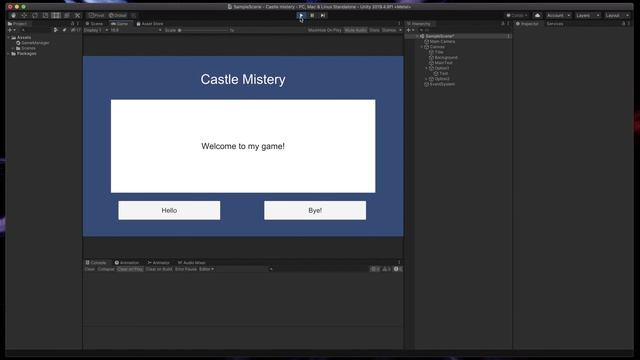This screenshot has height=360, width=640.
Task: Select Option2 object in Hierarchy
Action: (x=439, y=79)
